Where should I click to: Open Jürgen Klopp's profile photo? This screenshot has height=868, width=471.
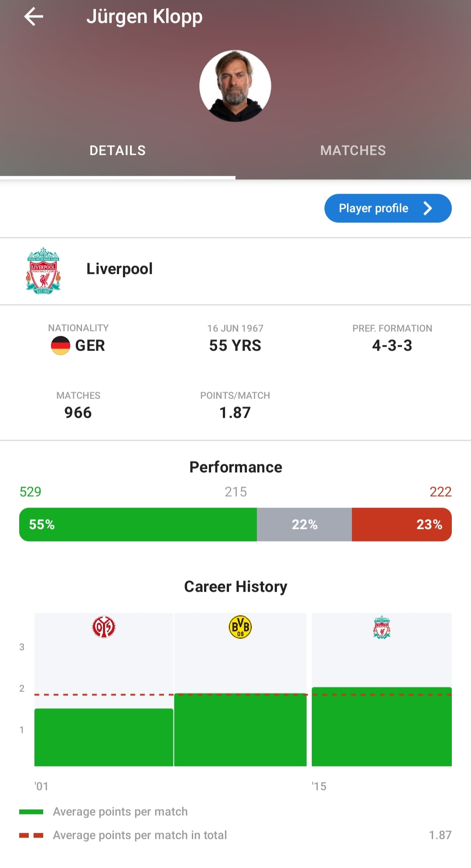235,86
